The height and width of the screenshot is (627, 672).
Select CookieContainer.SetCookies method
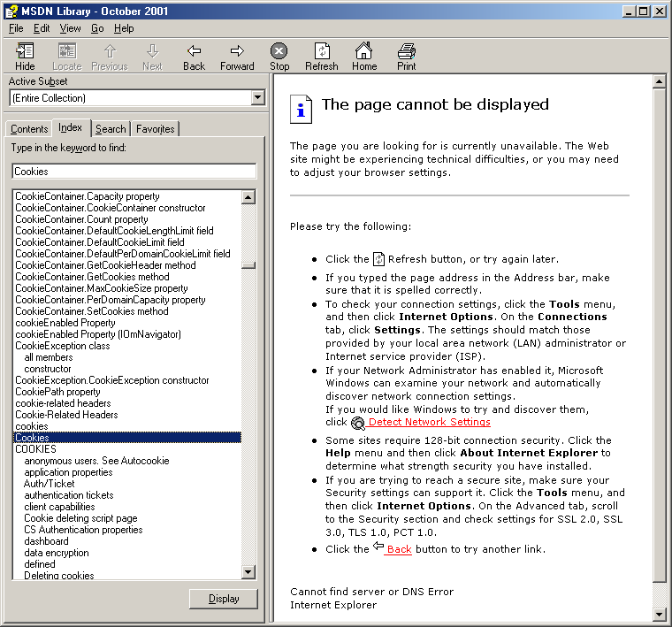(92, 311)
